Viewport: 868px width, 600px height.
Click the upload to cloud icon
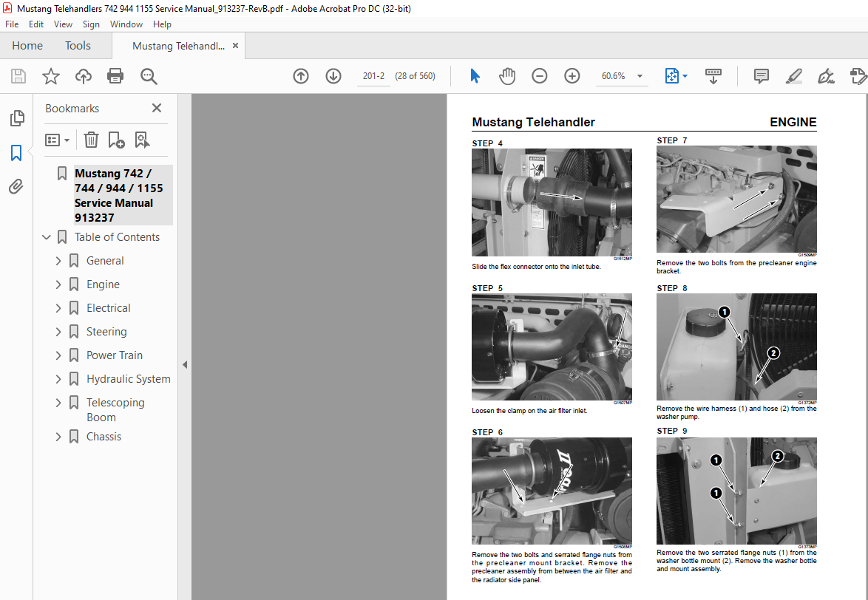[84, 76]
